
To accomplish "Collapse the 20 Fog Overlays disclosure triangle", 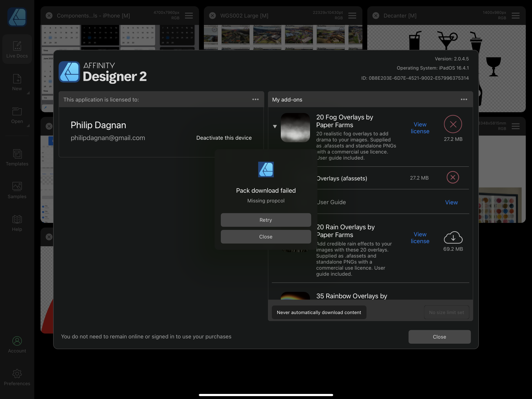I will (275, 126).
